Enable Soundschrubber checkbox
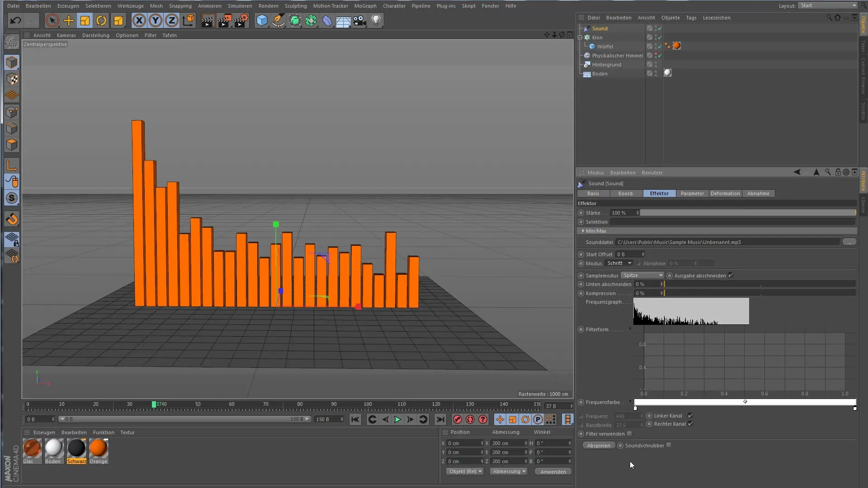 (669, 446)
